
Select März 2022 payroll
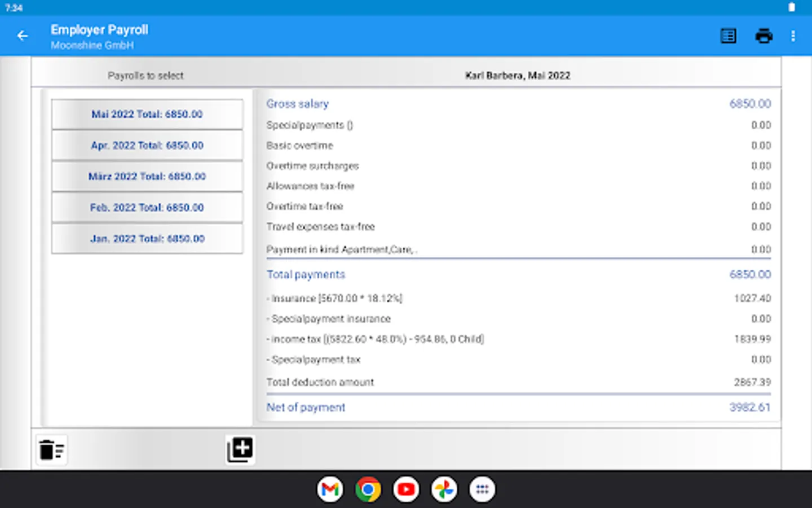[147, 177]
